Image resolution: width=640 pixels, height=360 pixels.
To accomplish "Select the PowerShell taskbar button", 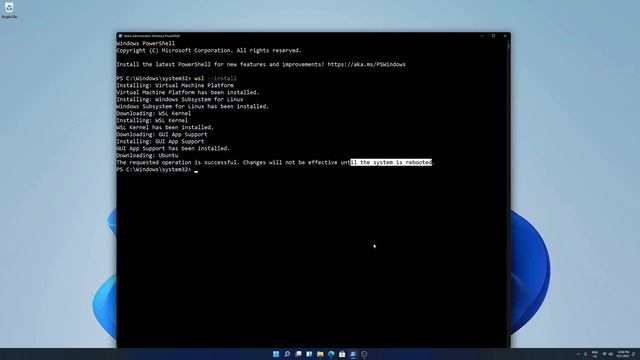I will pos(353,354).
